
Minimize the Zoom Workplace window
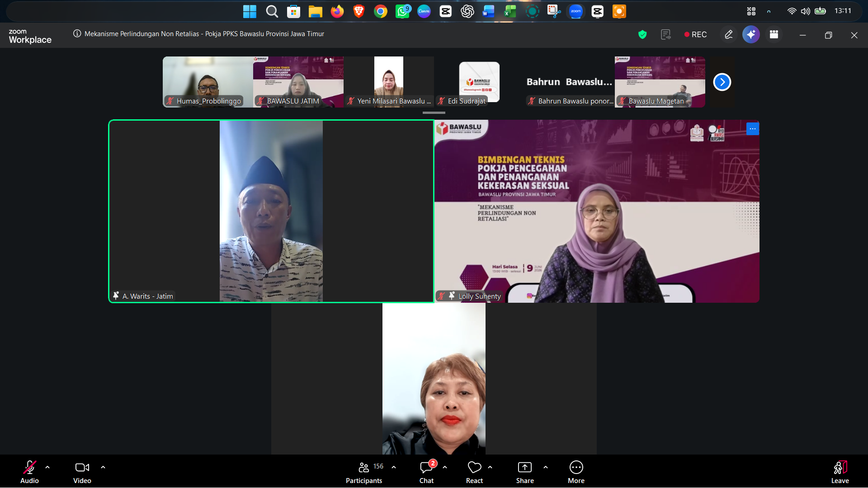[802, 35]
